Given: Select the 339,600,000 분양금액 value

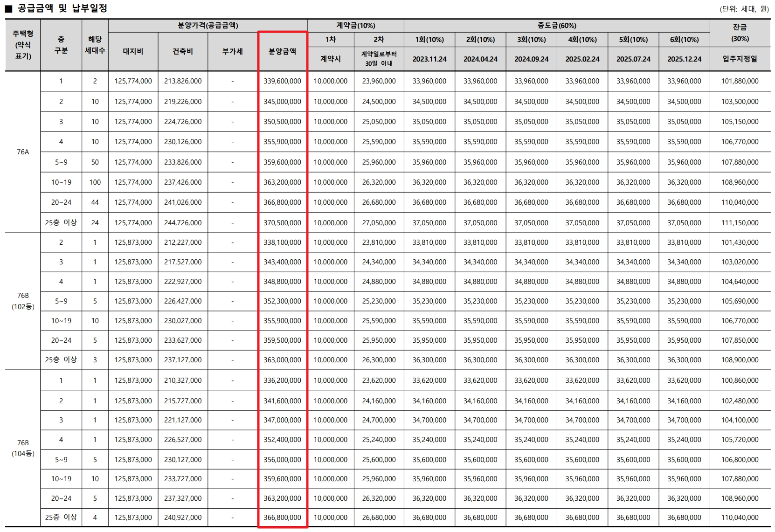Looking at the screenshot, I should pos(282,81).
